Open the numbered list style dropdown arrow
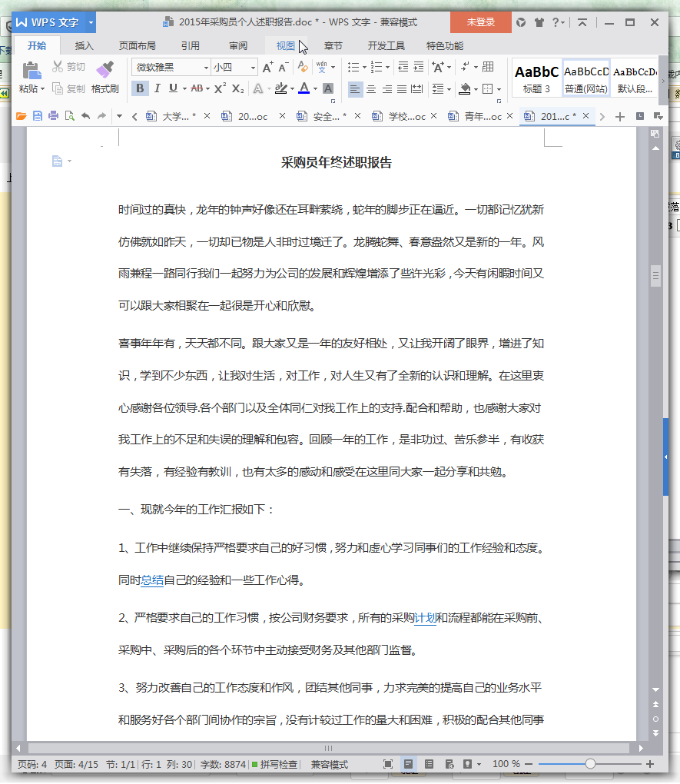 click(x=387, y=68)
